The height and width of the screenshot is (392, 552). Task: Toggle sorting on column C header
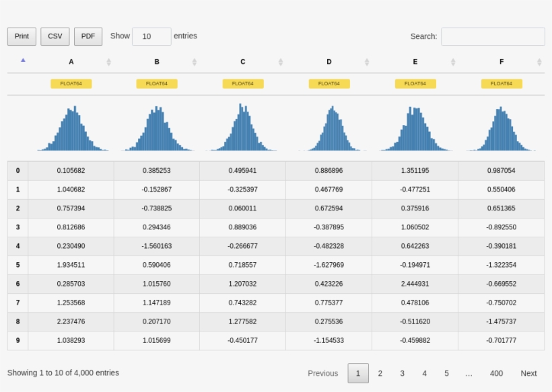[242, 61]
